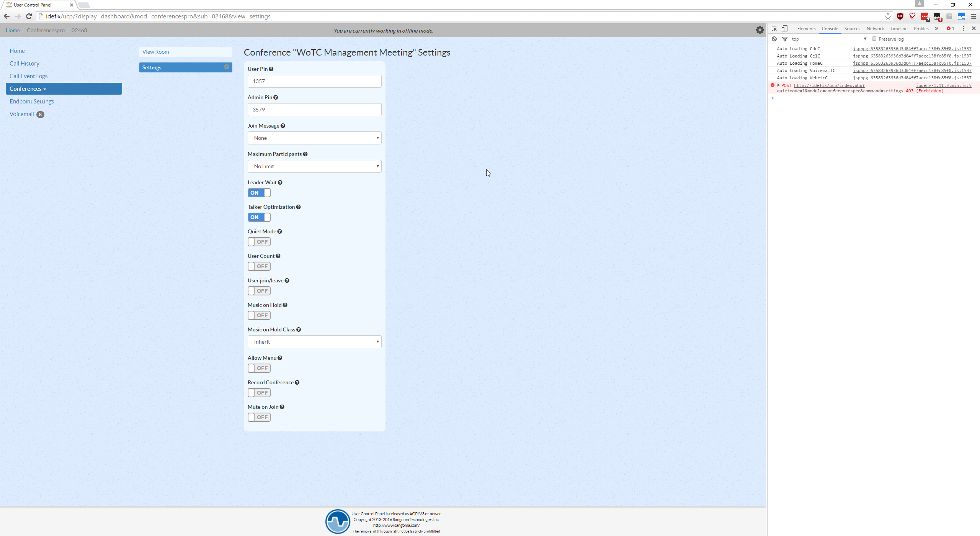Screen dimensions: 980x536
Task: Click Talker Optimization help icon
Action: [x=298, y=207]
